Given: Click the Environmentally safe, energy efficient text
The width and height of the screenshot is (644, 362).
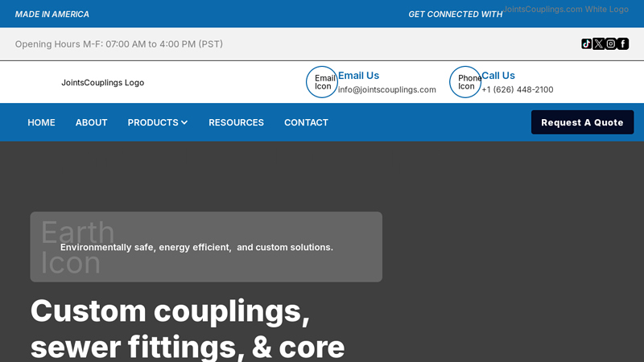Looking at the screenshot, I should (196, 247).
